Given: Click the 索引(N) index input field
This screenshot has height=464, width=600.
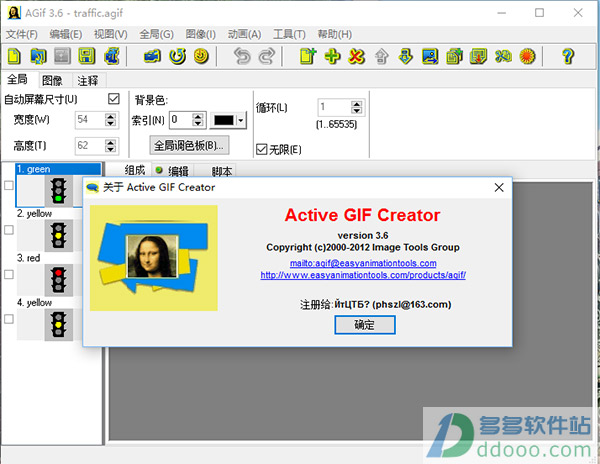Looking at the screenshot, I should [x=180, y=120].
